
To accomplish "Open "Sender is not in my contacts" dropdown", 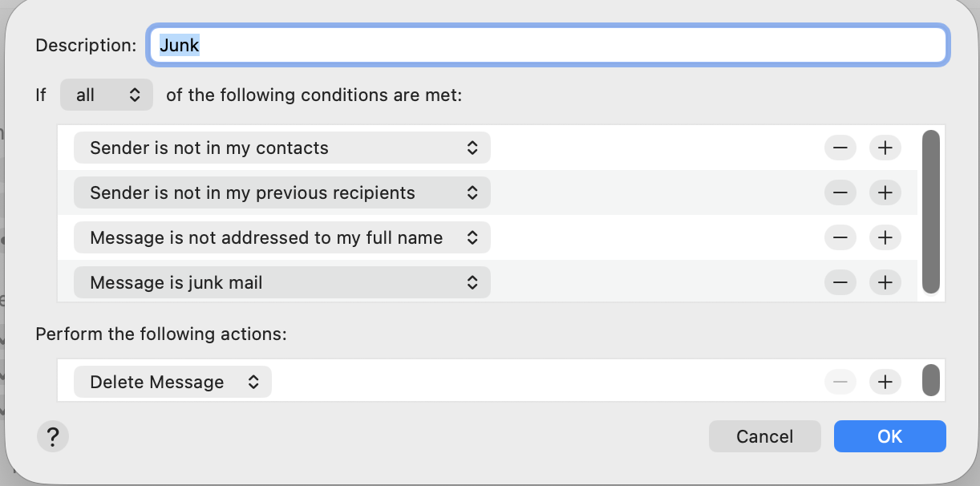I will click(281, 148).
